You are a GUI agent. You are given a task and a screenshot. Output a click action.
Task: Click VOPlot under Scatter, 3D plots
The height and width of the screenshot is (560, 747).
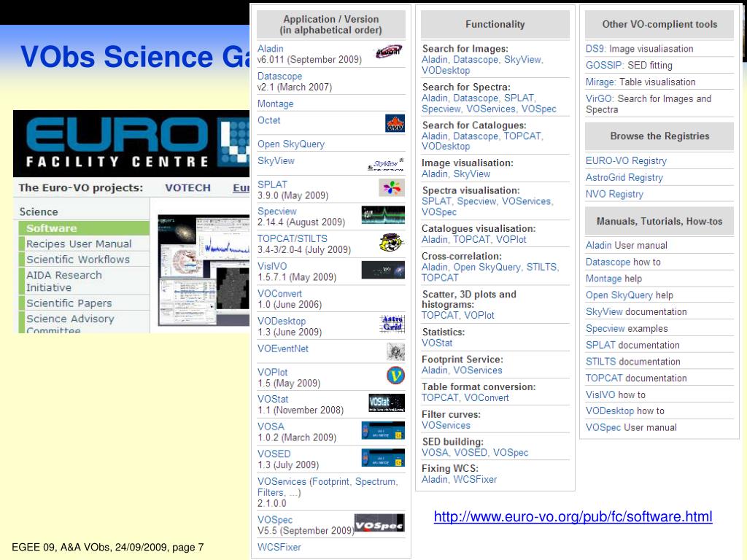[479, 315]
